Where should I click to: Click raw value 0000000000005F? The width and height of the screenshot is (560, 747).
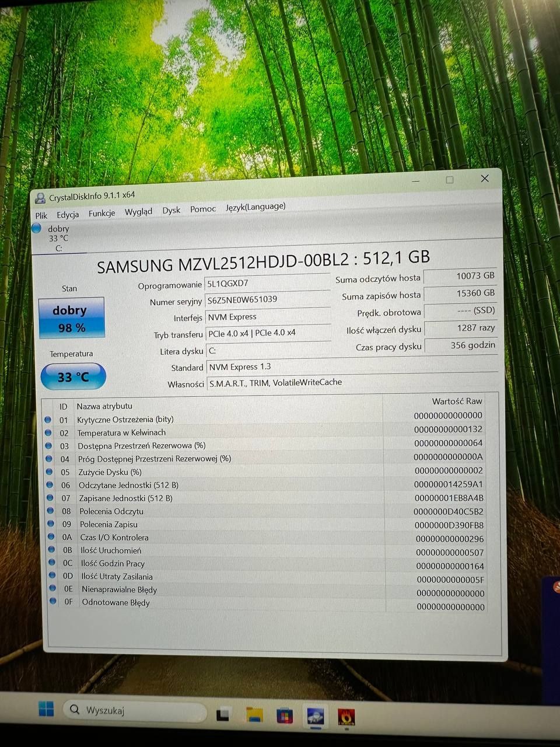450,580
